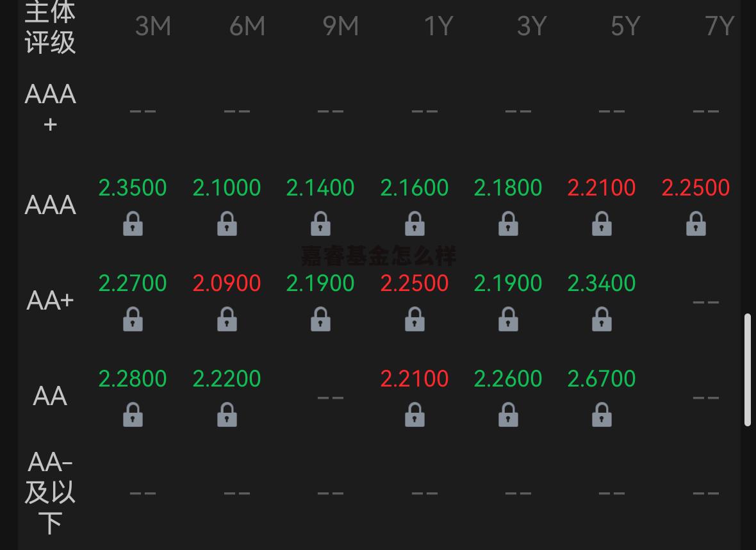Select the AA-及以下 rating row label
The height and width of the screenshot is (550, 756).
pyautogui.click(x=50, y=493)
